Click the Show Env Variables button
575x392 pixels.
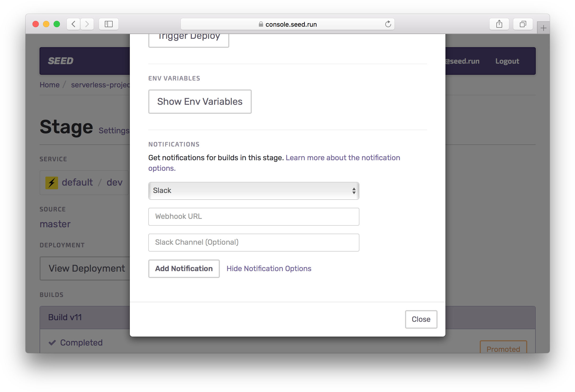pyautogui.click(x=200, y=102)
